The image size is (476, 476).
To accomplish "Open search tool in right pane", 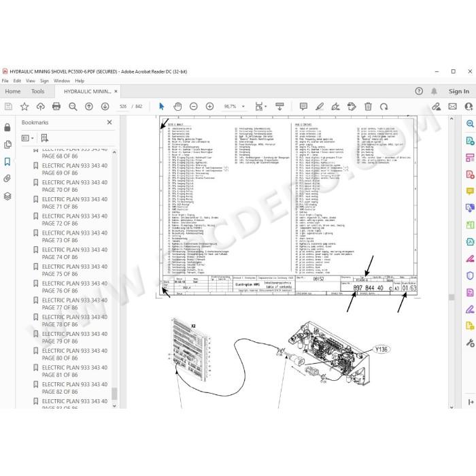I will [470, 124].
